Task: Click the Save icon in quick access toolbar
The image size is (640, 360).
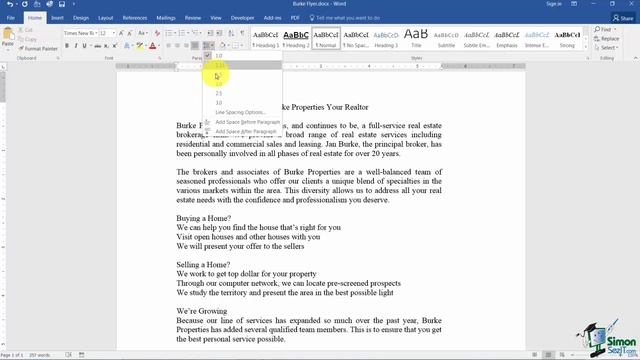Action: (x=62, y=4)
